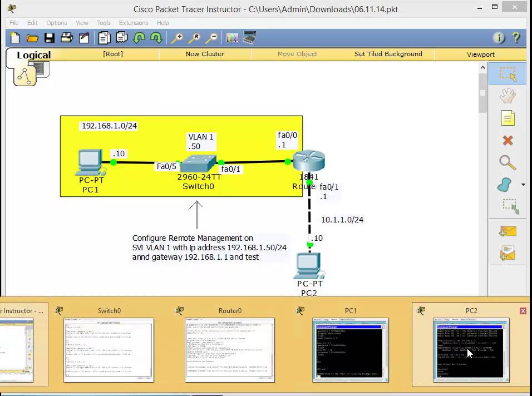Close the PC2 window thumbnail
This screenshot has height=396, width=532.
coord(523,311)
